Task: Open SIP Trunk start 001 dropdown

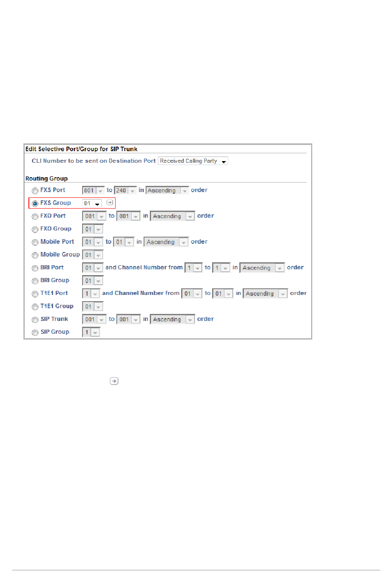Action: tap(94, 319)
